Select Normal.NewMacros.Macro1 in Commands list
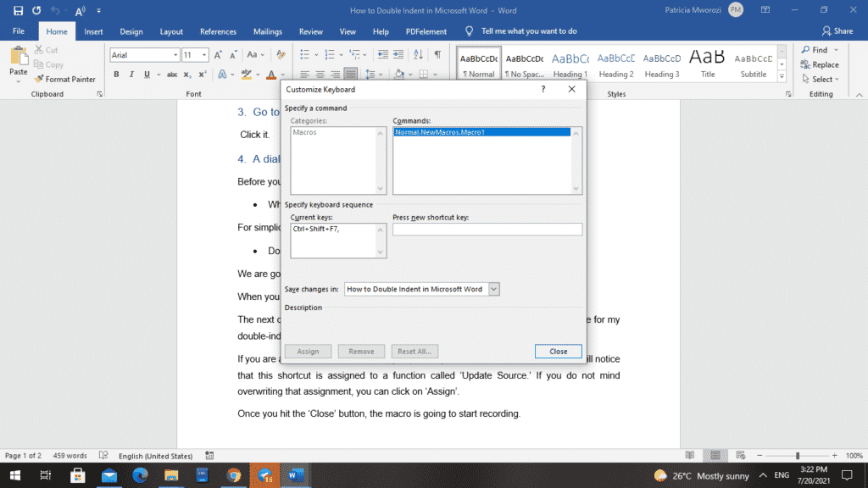 (x=481, y=132)
